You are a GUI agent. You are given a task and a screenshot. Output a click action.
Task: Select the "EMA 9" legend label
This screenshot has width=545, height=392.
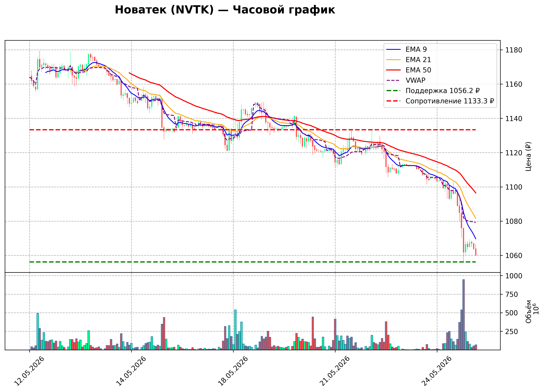(x=416, y=49)
